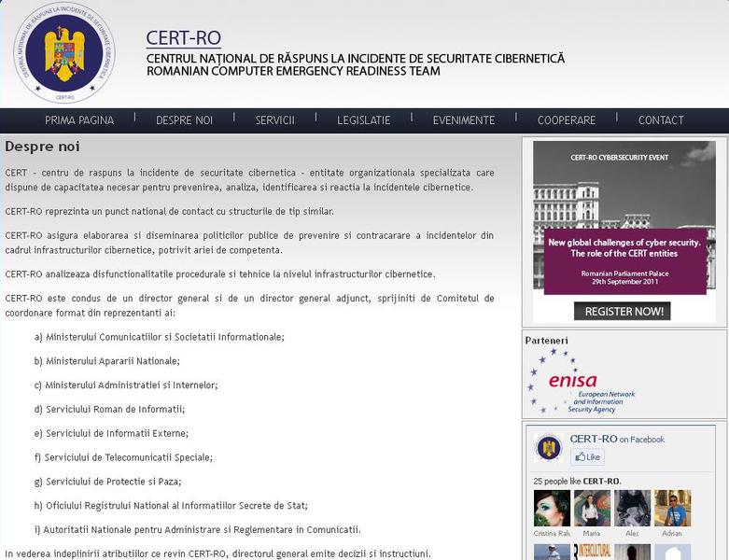
Task: Select the SERVICII menu item
Action: pos(274,120)
